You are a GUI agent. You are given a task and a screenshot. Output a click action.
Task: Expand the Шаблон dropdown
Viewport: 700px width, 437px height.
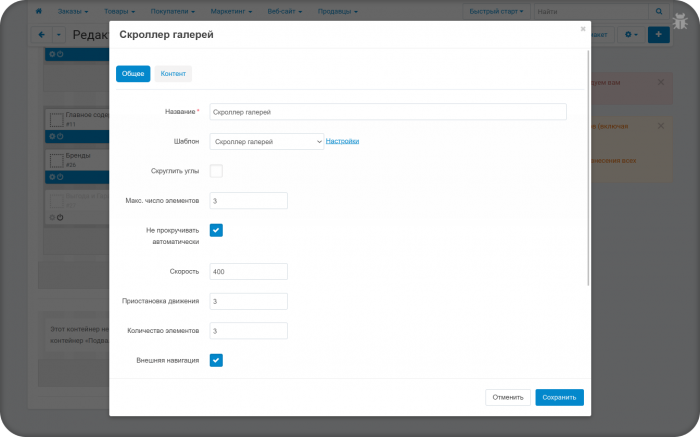(x=267, y=142)
